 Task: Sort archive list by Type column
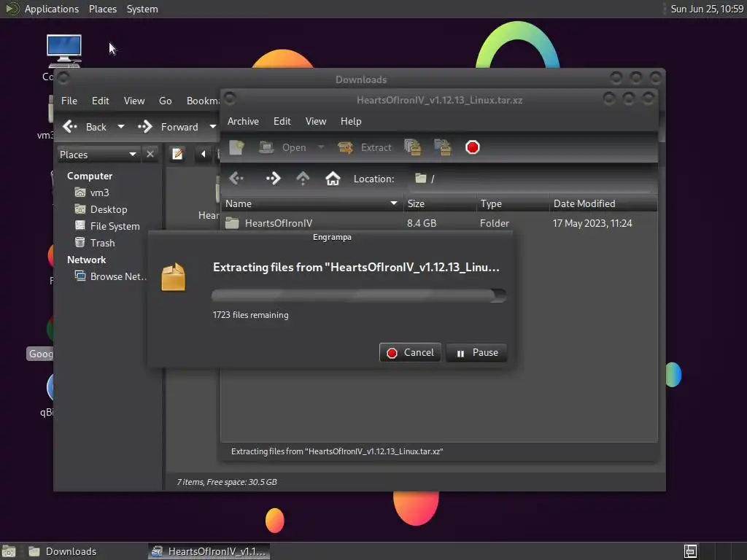[513, 204]
